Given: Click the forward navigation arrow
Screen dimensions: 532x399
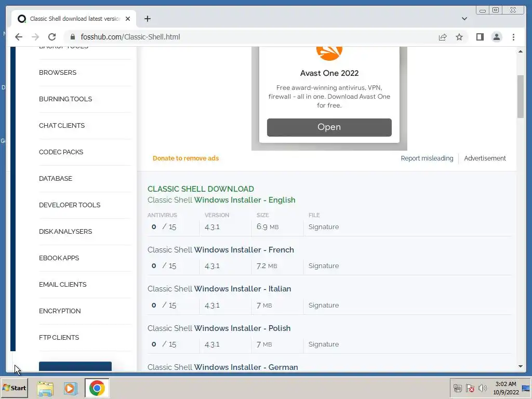Looking at the screenshot, I should point(35,37).
